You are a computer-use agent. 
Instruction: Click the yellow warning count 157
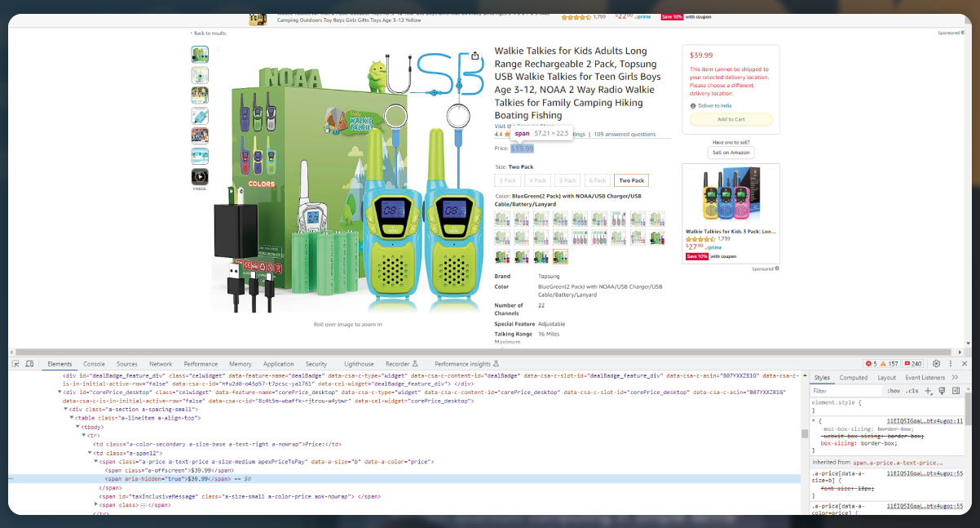tap(890, 364)
